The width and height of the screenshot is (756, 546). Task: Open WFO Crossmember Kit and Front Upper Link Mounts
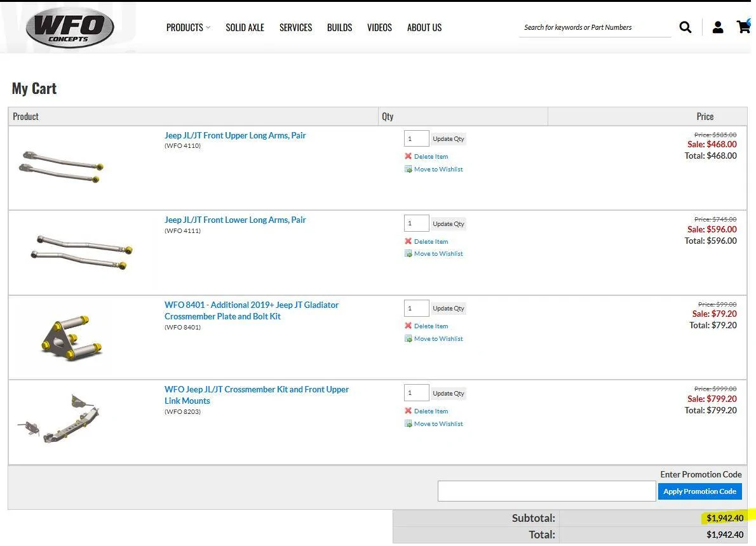[257, 395]
